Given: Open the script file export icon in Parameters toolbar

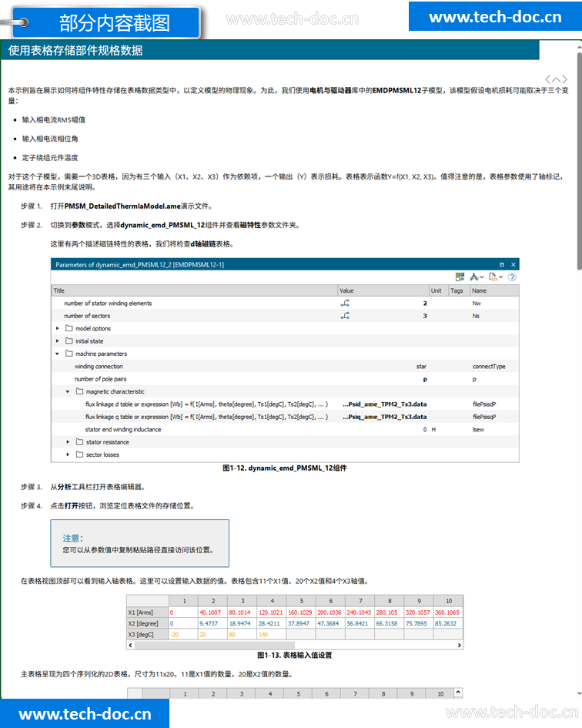Looking at the screenshot, I should (x=493, y=277).
